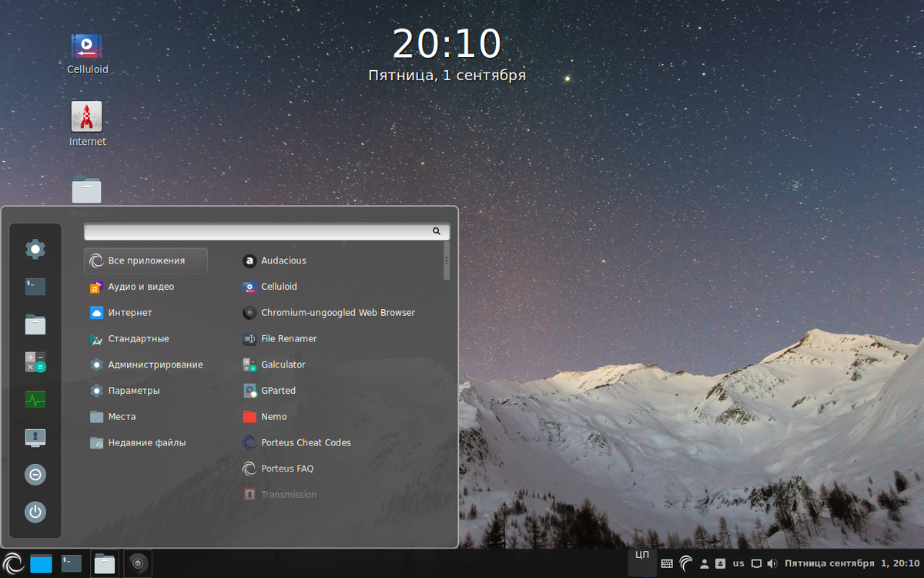
Task: Open panel clock calendar Пятница сентября
Action: coord(852,563)
